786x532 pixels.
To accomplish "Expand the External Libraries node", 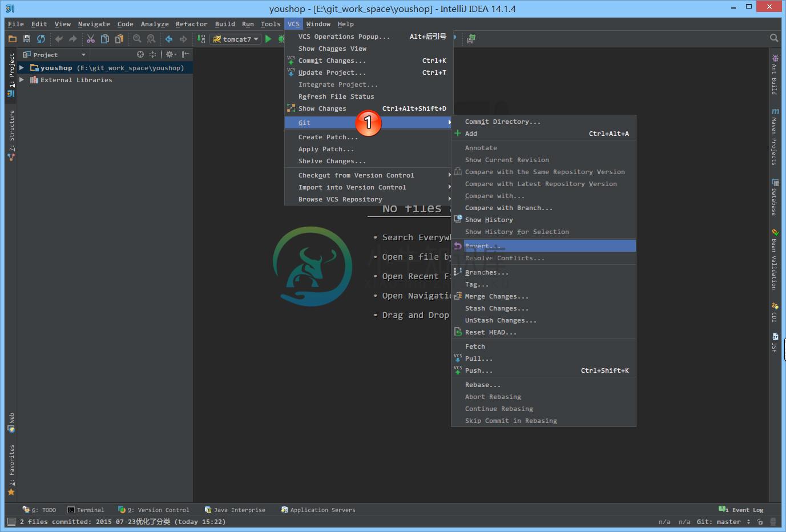I will coord(22,79).
